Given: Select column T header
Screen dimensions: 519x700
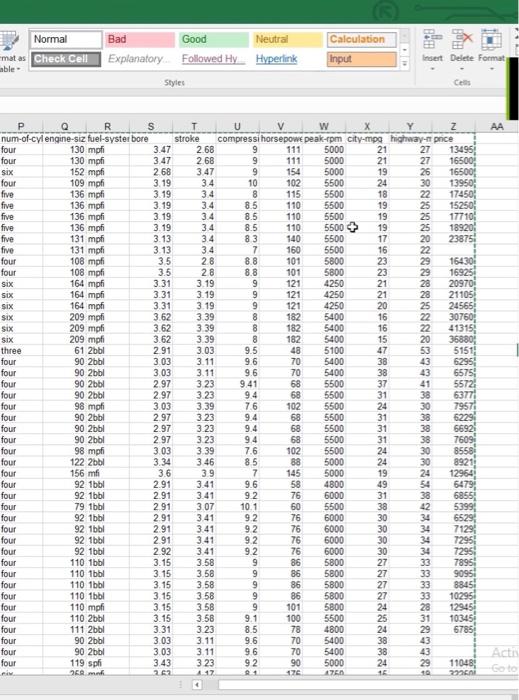Looking at the screenshot, I should point(194,127).
